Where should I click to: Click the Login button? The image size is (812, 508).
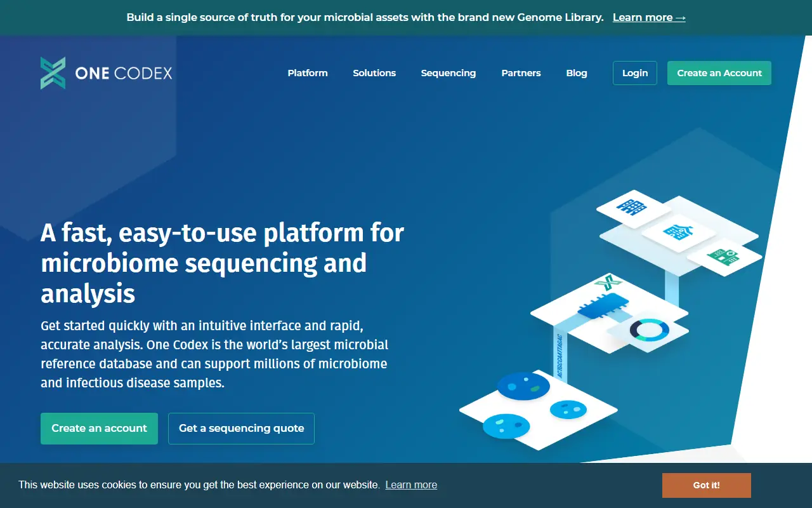[x=635, y=73]
